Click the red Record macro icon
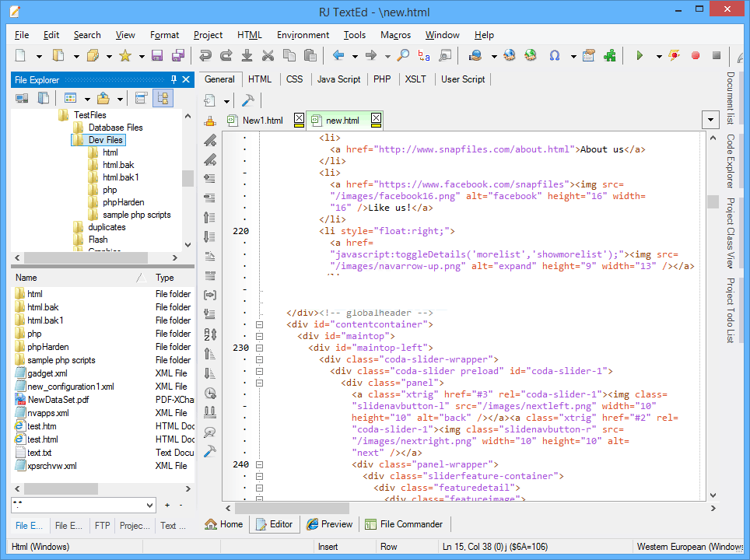The height and width of the screenshot is (560, 750). 696,56
